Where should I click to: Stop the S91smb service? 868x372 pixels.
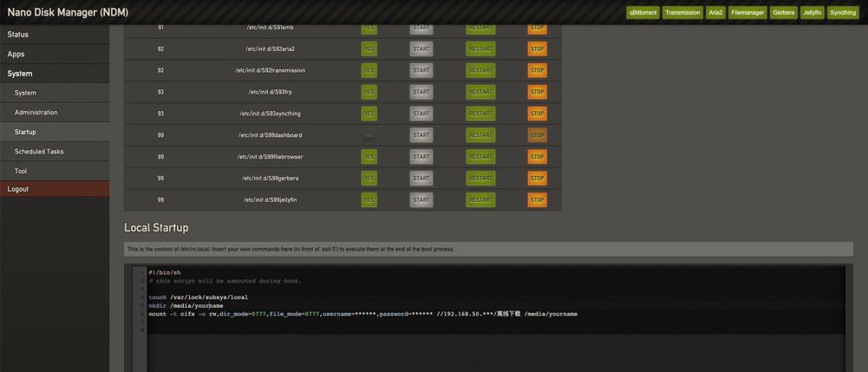(537, 28)
